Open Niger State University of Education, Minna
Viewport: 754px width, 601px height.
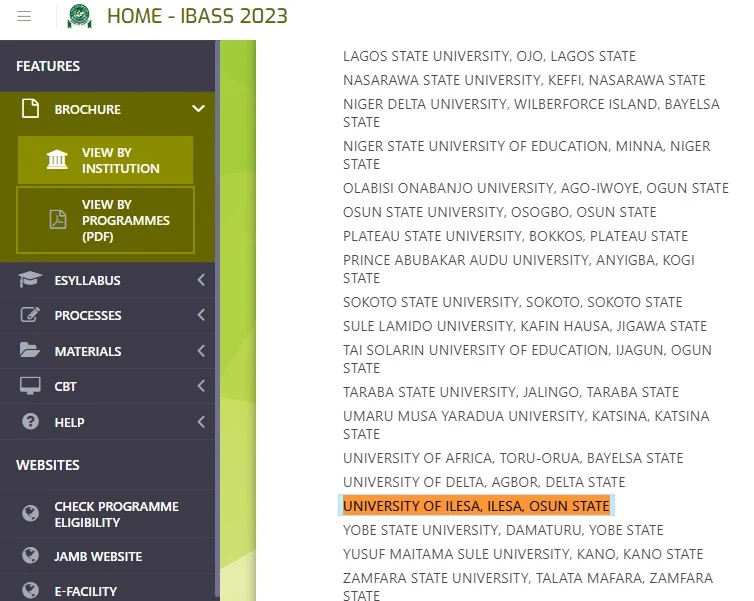(x=527, y=155)
